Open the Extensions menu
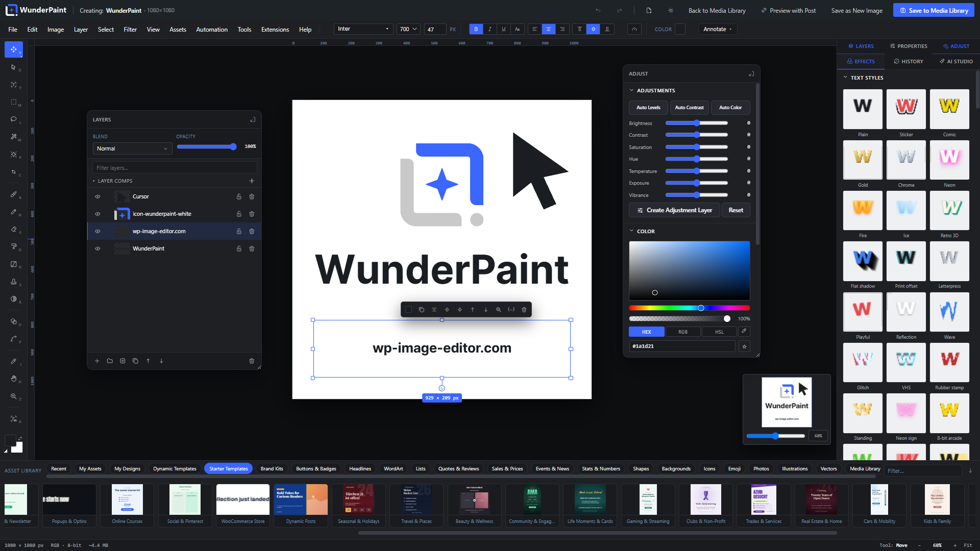 click(275, 30)
